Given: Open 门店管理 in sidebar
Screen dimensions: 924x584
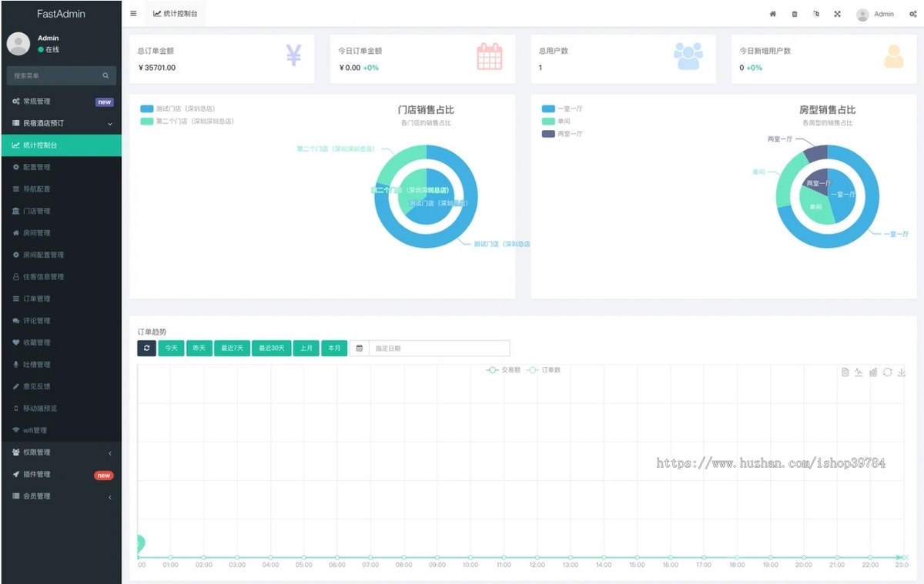Looking at the screenshot, I should pyautogui.click(x=61, y=211).
